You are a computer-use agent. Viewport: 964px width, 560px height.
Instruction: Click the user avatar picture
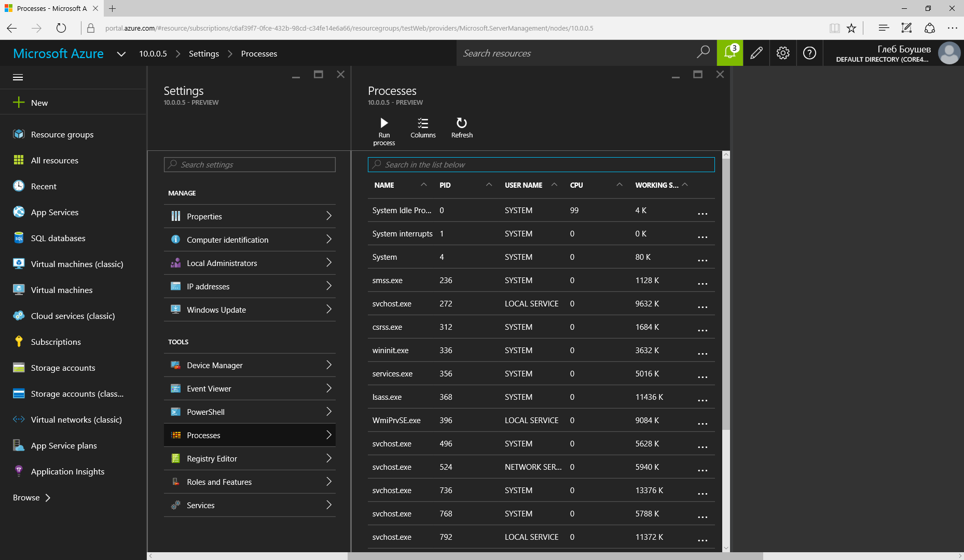[949, 53]
